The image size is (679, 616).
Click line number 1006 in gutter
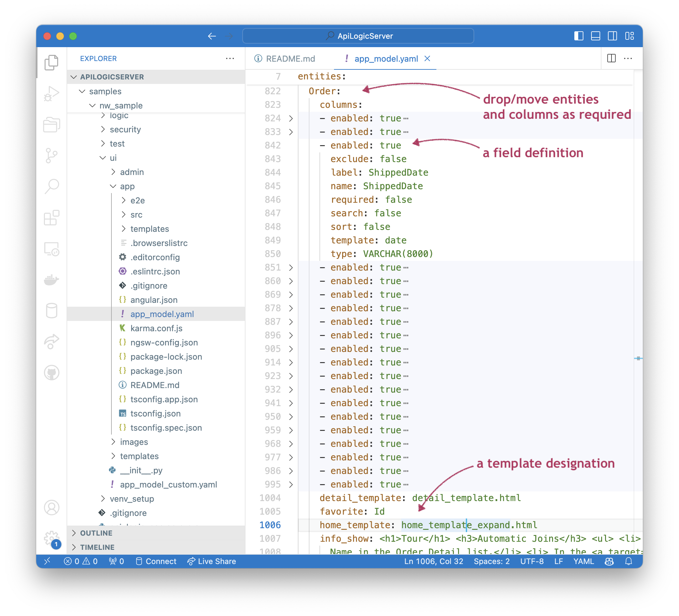click(270, 525)
